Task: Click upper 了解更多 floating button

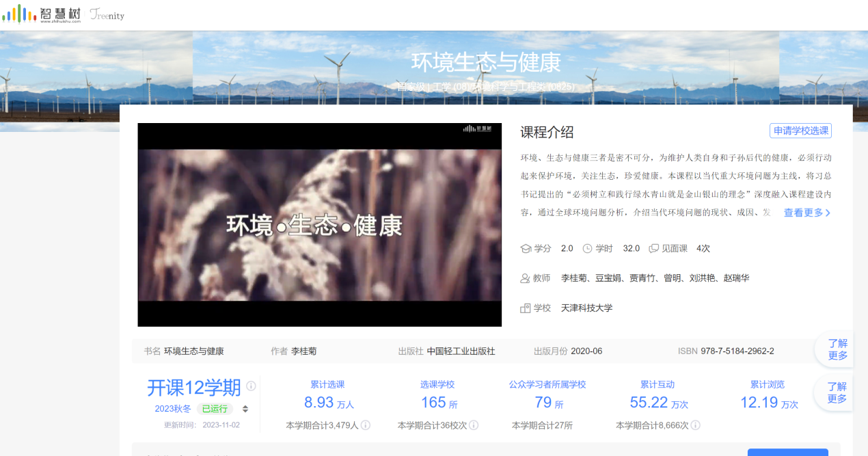Action: (837, 349)
